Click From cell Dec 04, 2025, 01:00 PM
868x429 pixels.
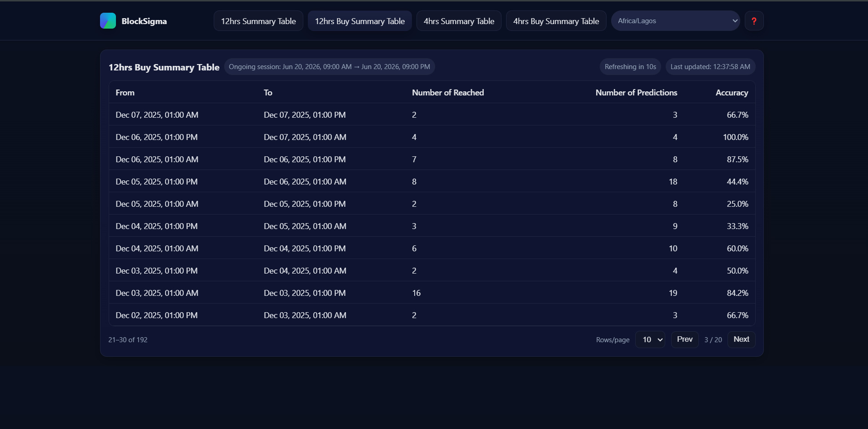pos(156,226)
